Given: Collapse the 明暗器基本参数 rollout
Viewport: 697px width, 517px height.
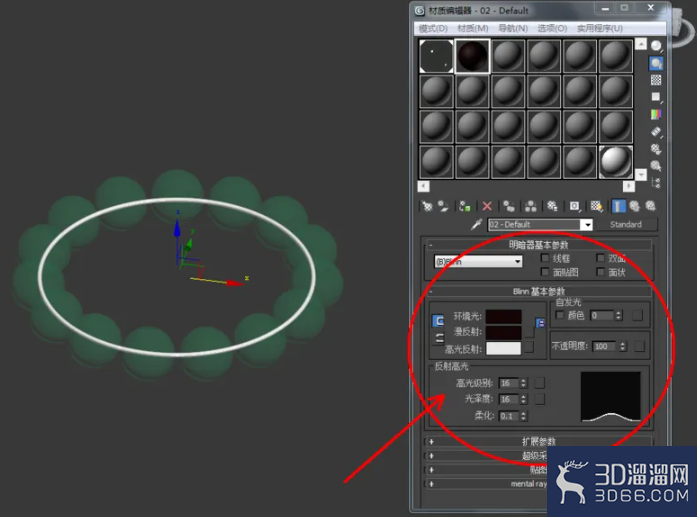Looking at the screenshot, I should coord(539,244).
